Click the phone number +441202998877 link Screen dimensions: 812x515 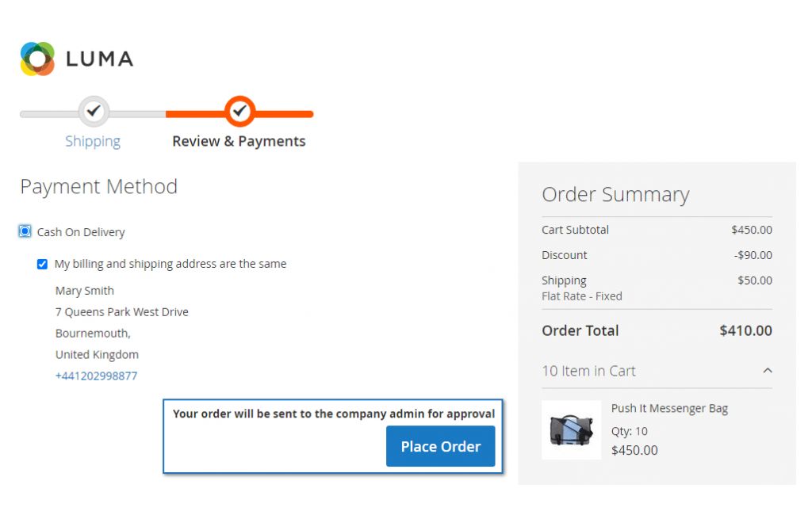tap(96, 376)
